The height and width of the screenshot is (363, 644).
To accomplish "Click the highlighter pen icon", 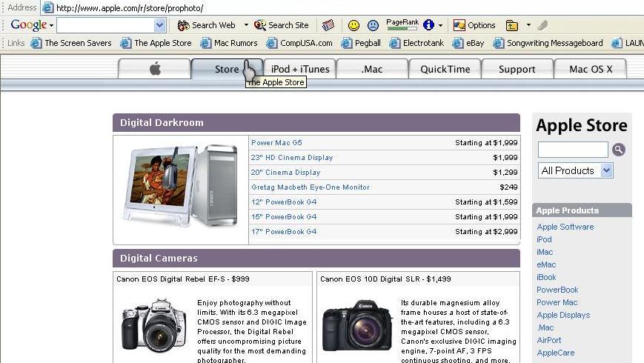I will tap(542, 25).
